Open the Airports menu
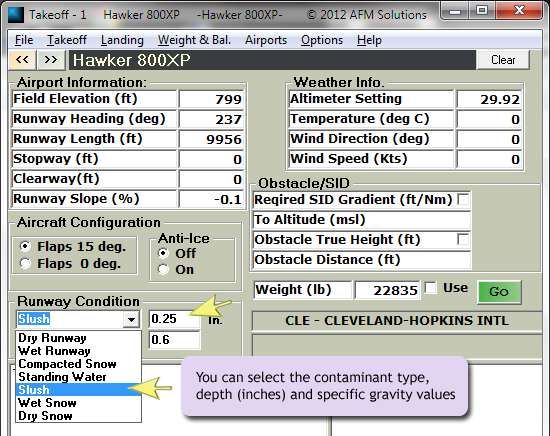Screen dimensions: 550x436 tap(266, 40)
